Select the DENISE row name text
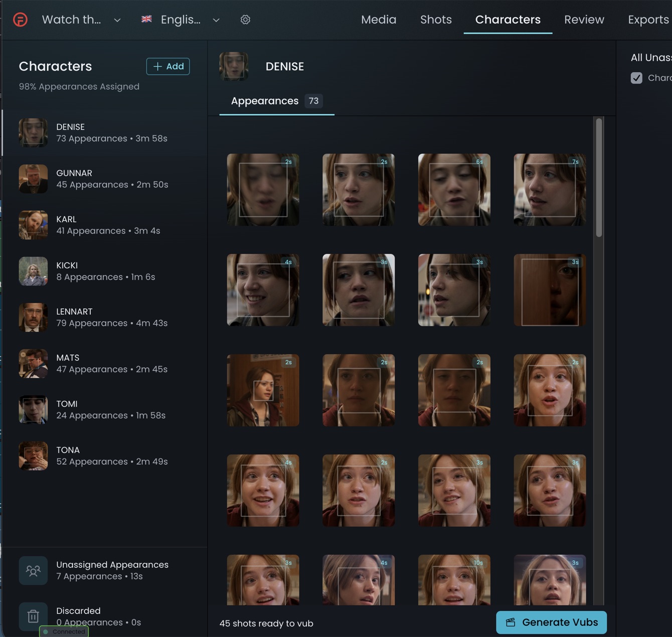 click(70, 127)
